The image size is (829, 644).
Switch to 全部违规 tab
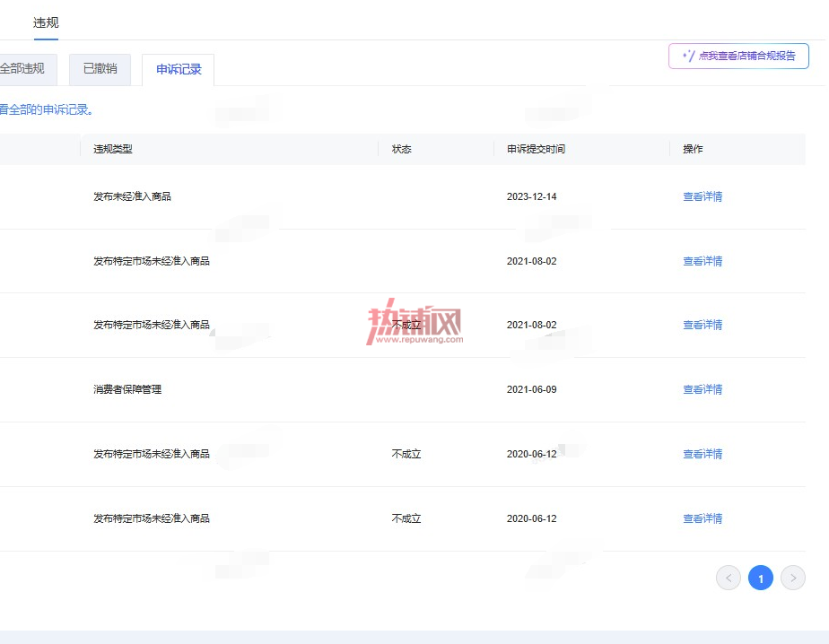pos(26,69)
